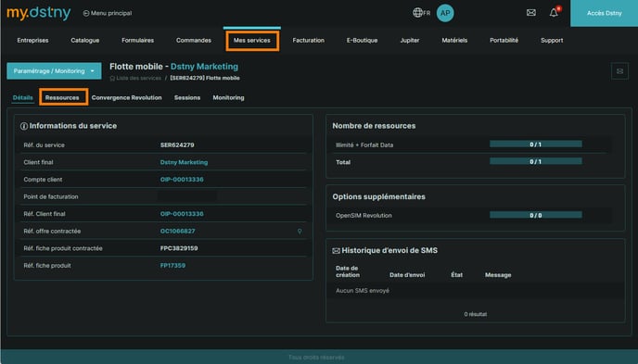Open the AP user avatar
Viewport: 638px width, 364px height.
[x=445, y=13]
